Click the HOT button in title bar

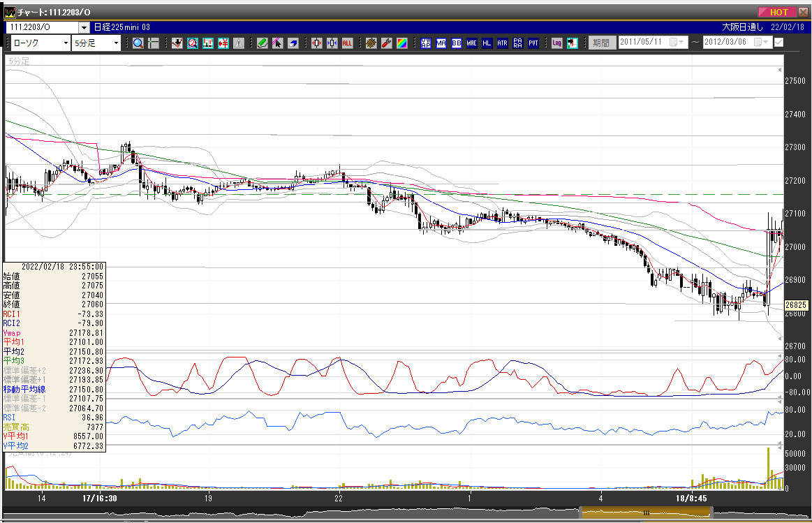(x=778, y=12)
